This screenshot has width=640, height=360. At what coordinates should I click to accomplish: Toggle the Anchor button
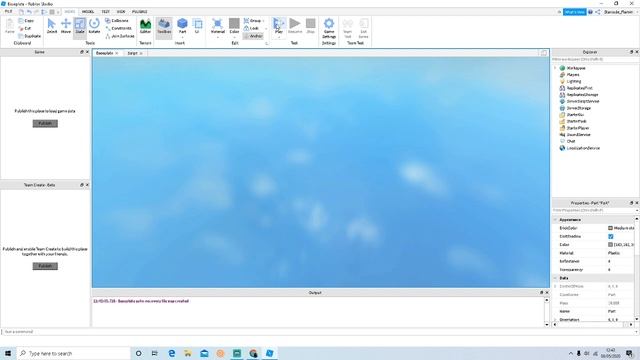tap(253, 36)
